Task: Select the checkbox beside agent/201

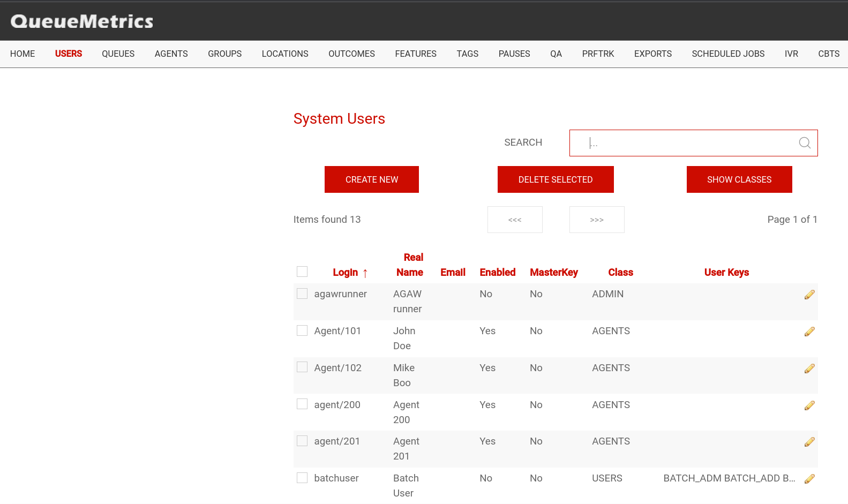Action: (302, 441)
